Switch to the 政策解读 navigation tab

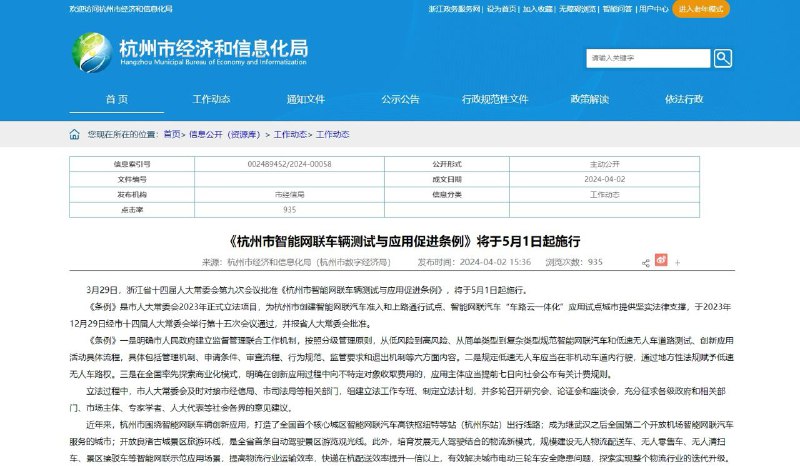[x=589, y=99]
